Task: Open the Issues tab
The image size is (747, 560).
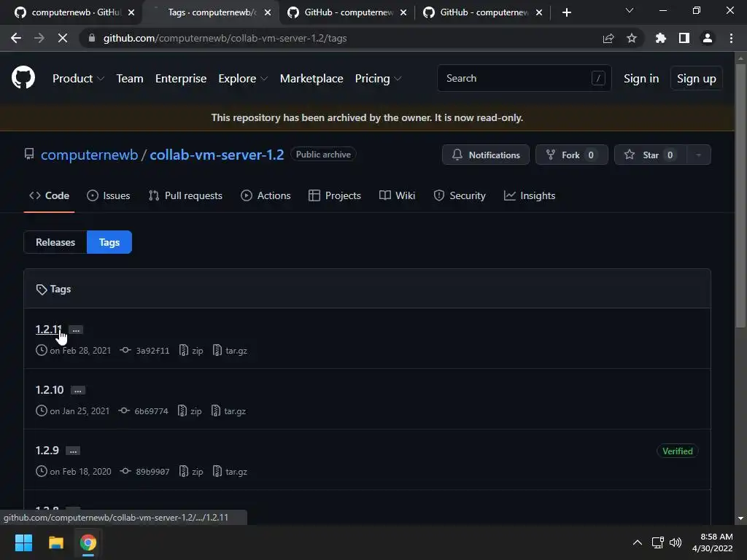Action: [109, 195]
